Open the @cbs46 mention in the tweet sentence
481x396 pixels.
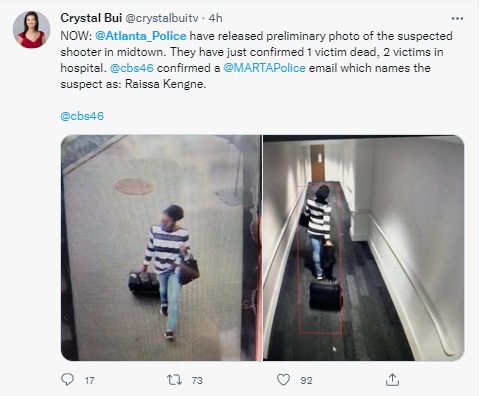tap(132, 68)
